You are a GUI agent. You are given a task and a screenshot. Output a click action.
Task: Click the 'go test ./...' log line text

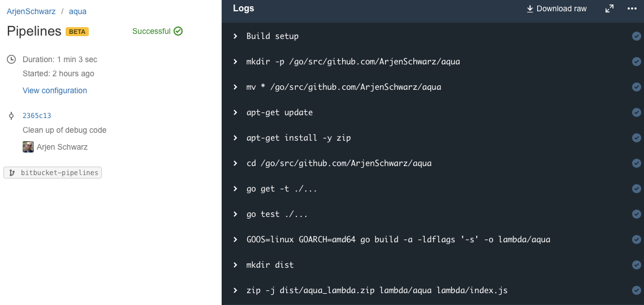(x=277, y=214)
